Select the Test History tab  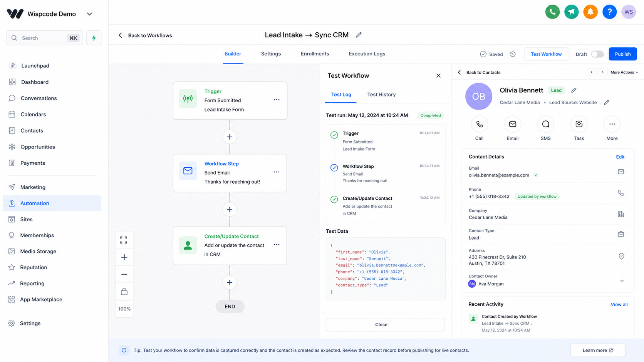pos(381,95)
